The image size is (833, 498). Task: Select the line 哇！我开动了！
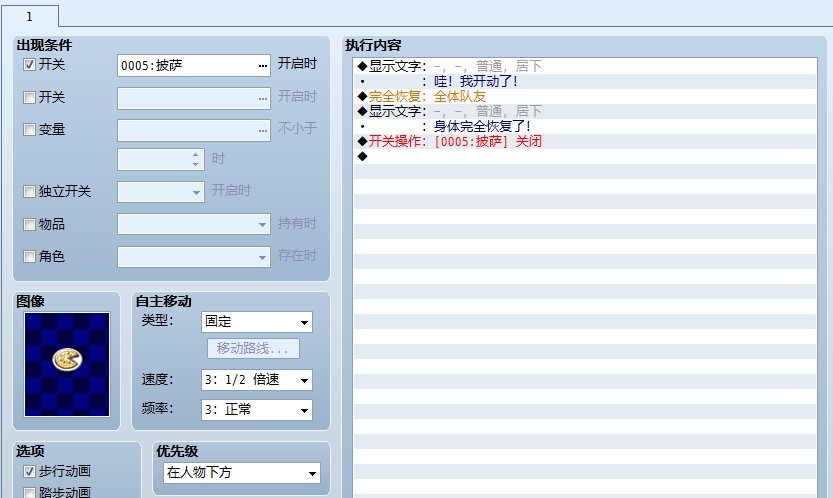click(x=585, y=81)
